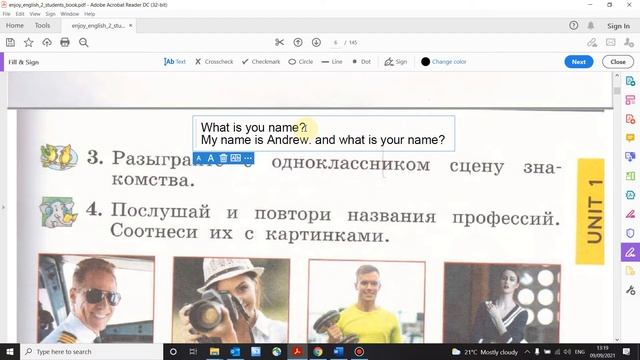
Task: Open the Help question mark icon
Action: tap(573, 25)
